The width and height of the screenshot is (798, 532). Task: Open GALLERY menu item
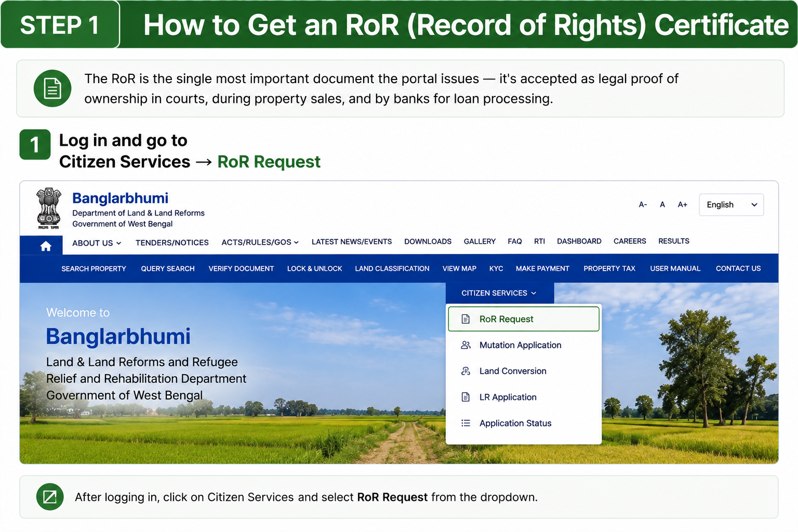(480, 242)
